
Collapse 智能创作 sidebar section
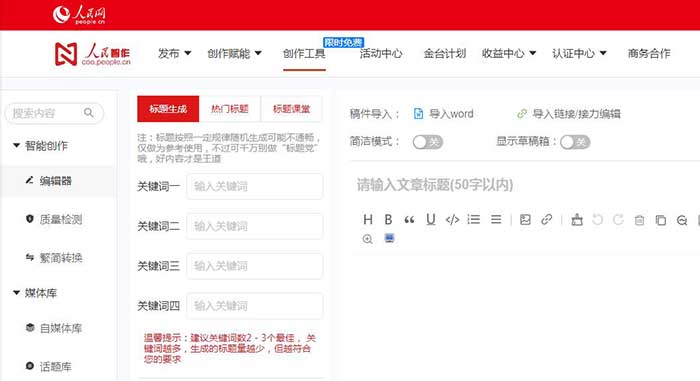click(x=41, y=146)
